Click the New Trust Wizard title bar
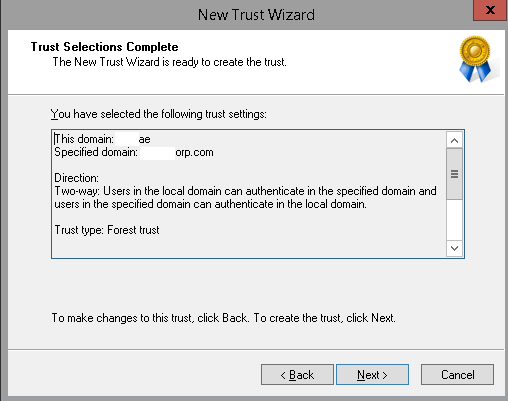508x401 pixels. pyautogui.click(x=256, y=15)
